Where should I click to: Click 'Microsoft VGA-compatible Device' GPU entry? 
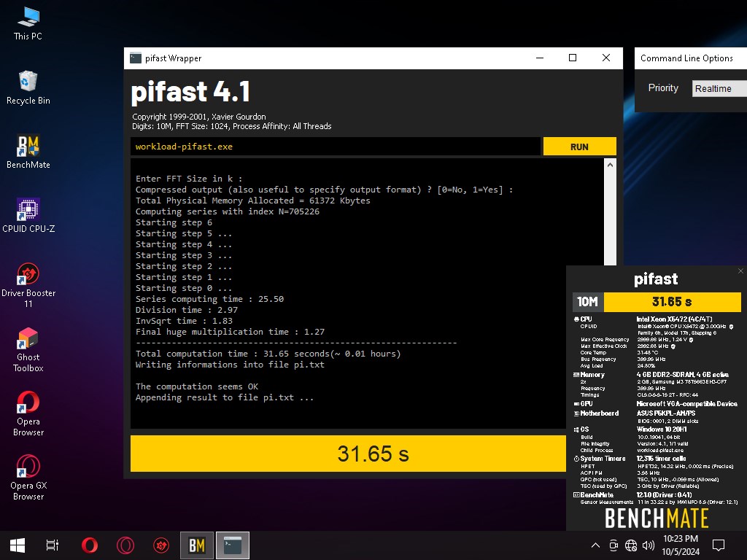pyautogui.click(x=687, y=404)
